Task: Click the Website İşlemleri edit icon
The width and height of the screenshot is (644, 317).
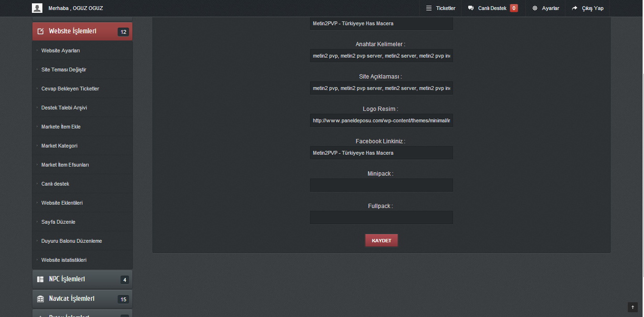Action: coord(40,31)
